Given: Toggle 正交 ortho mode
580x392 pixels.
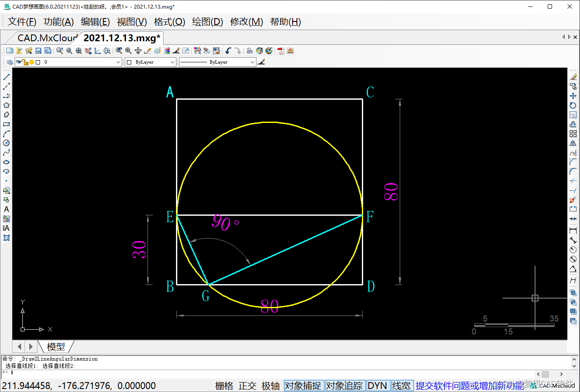Looking at the screenshot, I should click(x=247, y=386).
